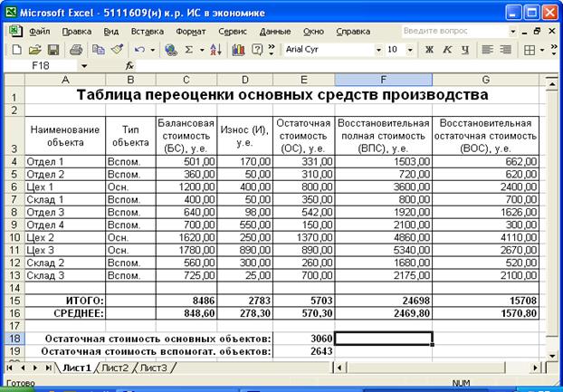Click the Excel document icon in menu bar
563x392 pixels.
[15, 31]
